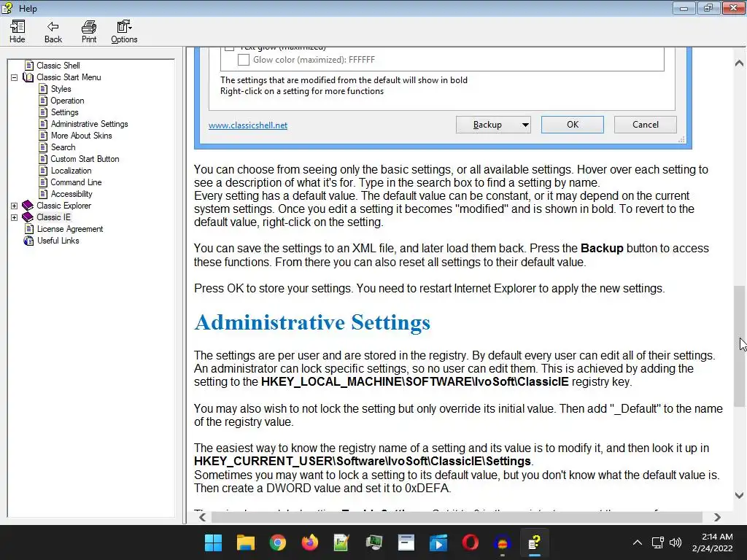Screen dimensions: 747x560
Task: Launch Opera from the taskbar
Action: click(471, 542)
